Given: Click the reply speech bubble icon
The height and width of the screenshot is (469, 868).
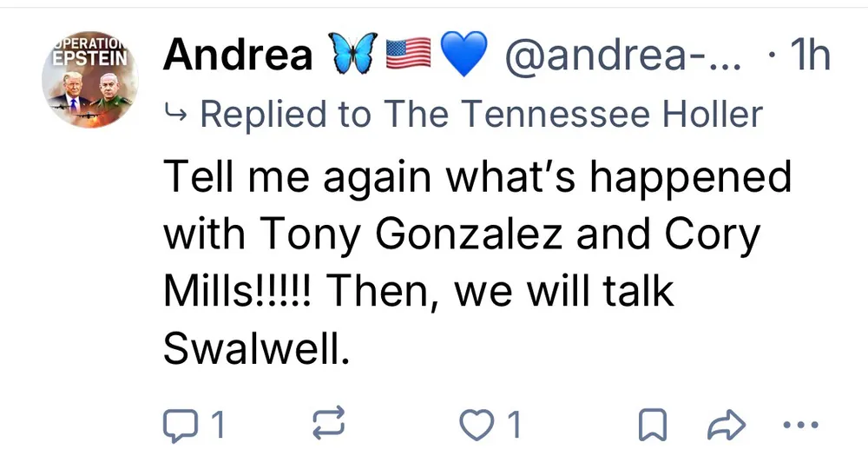Looking at the screenshot, I should point(180,425).
